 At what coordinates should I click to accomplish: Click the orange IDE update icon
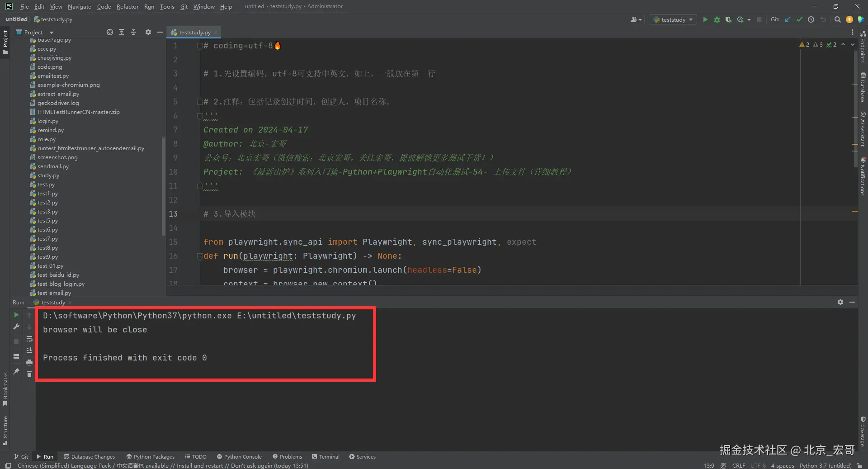tap(849, 19)
